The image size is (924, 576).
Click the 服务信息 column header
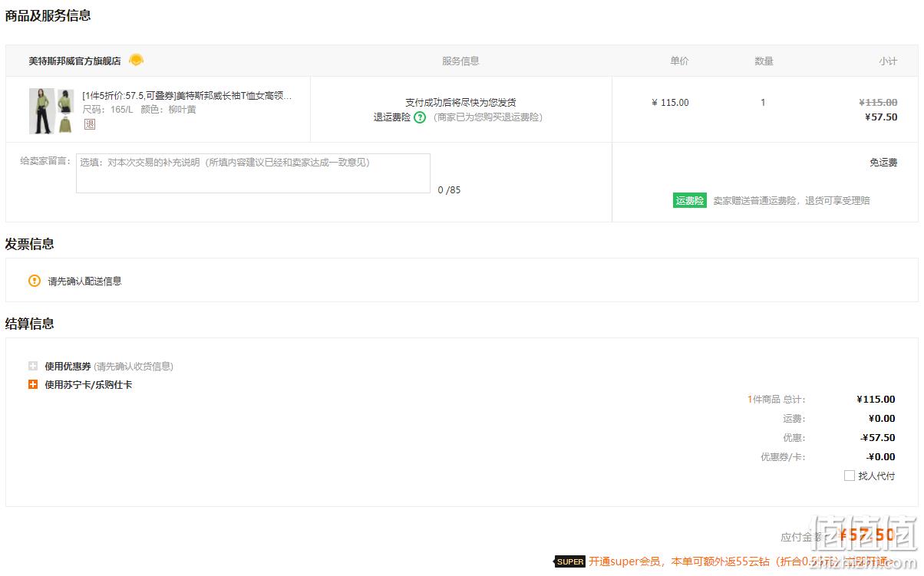460,61
